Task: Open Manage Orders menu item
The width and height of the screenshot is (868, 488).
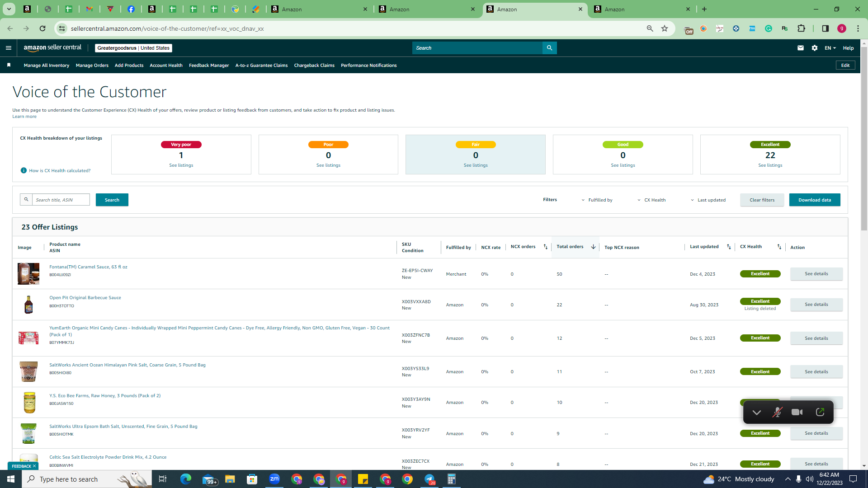Action: (x=92, y=65)
